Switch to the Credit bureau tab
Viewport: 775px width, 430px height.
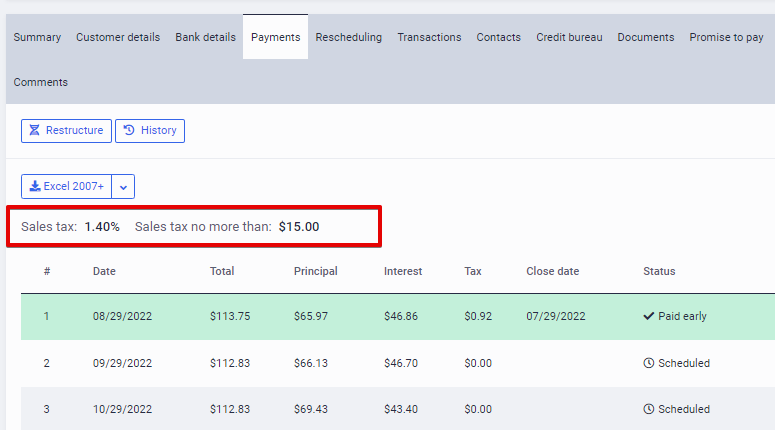click(x=569, y=37)
